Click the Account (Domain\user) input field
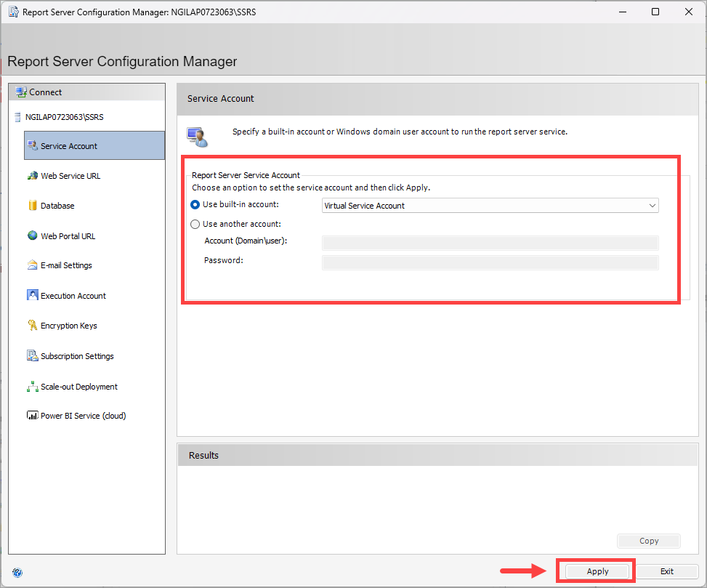Screen dimensions: 707x588 [490, 243]
